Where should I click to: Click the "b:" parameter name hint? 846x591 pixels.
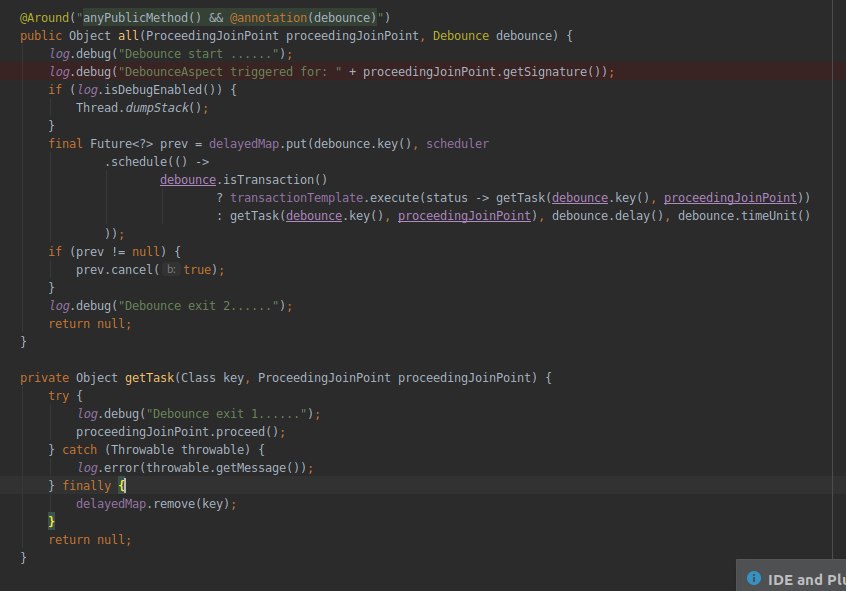click(x=171, y=270)
